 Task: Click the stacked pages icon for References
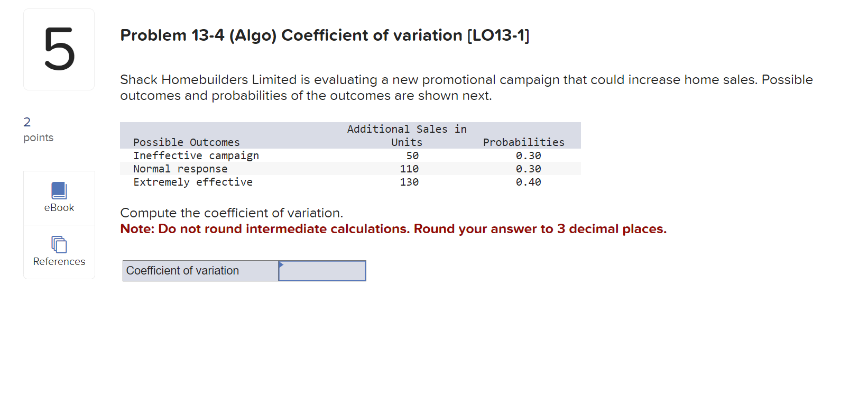coord(59,244)
